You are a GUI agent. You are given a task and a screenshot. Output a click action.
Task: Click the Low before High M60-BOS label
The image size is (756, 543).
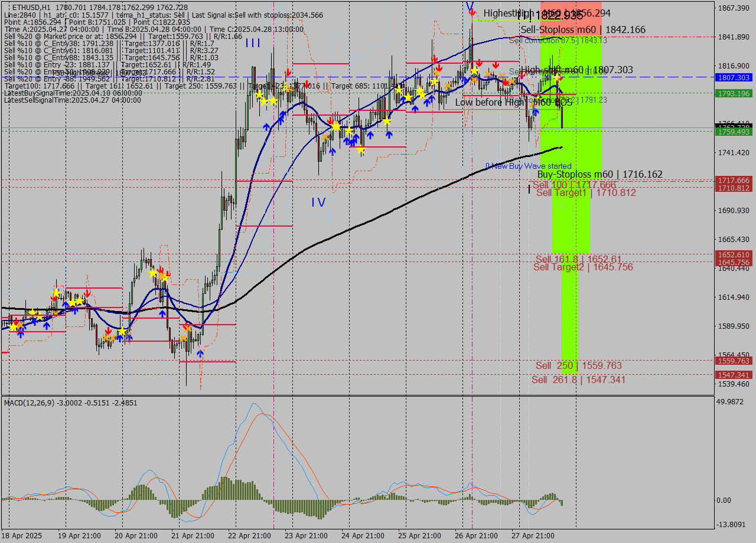tap(513, 102)
